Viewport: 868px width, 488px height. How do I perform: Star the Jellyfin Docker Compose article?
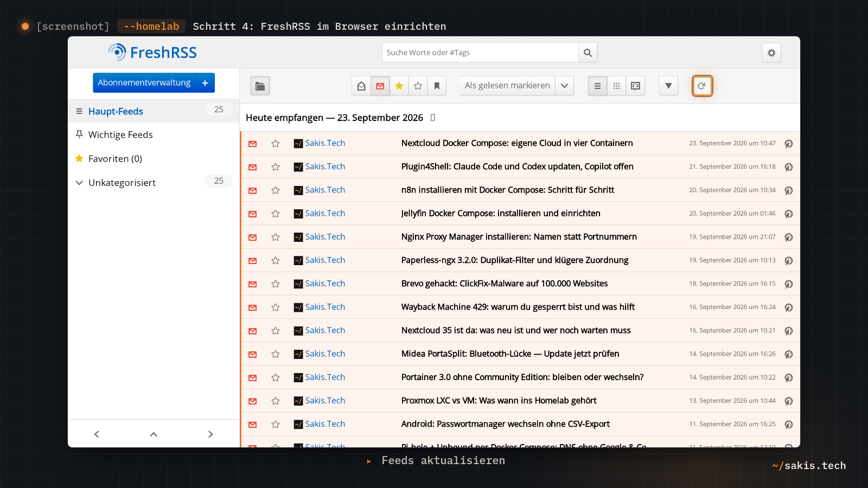pos(276,214)
